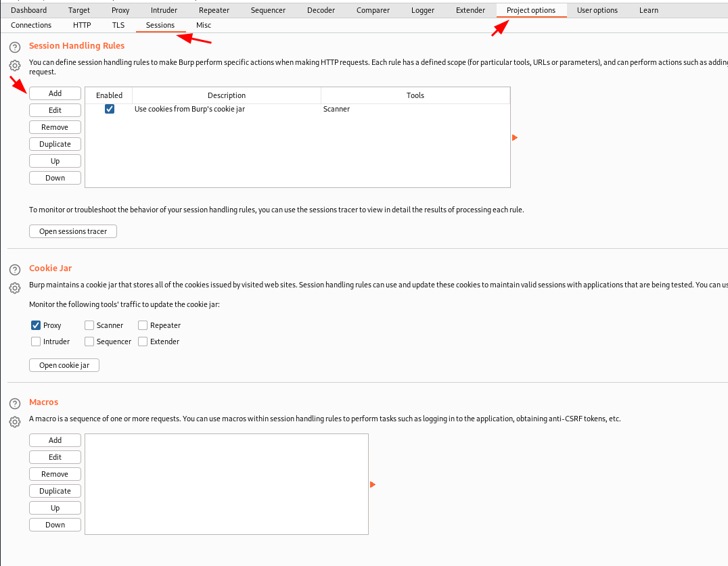
Task: Add a new session handling rule
Action: coord(55,93)
